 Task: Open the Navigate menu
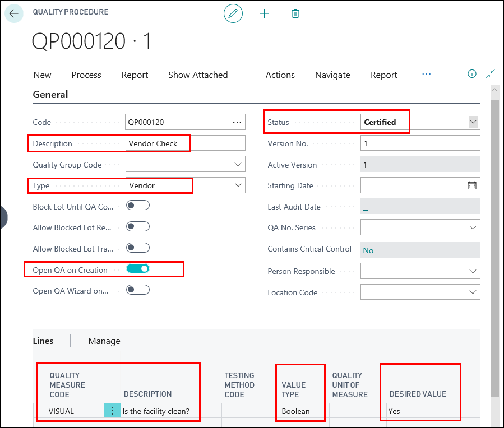tap(332, 75)
